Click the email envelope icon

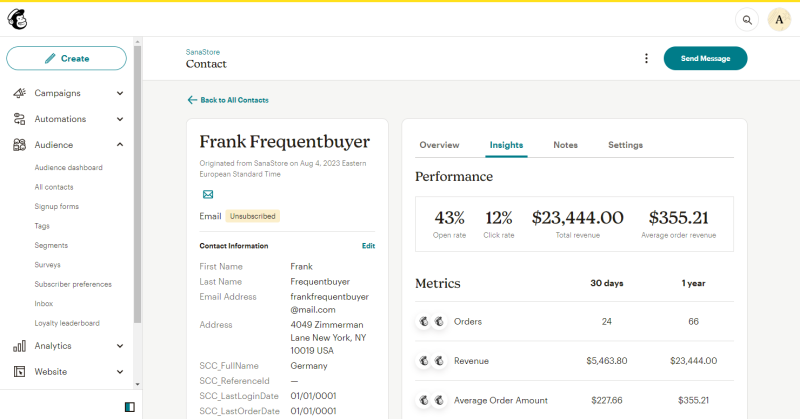208,194
